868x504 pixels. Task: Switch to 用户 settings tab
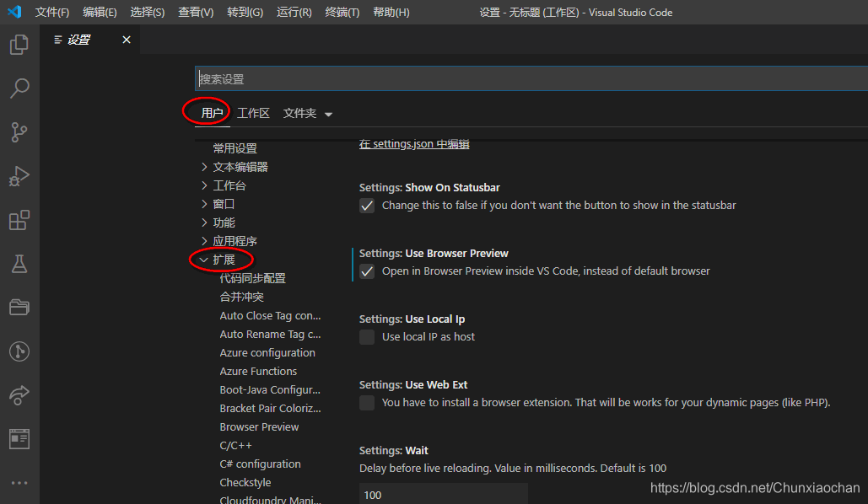coord(212,114)
